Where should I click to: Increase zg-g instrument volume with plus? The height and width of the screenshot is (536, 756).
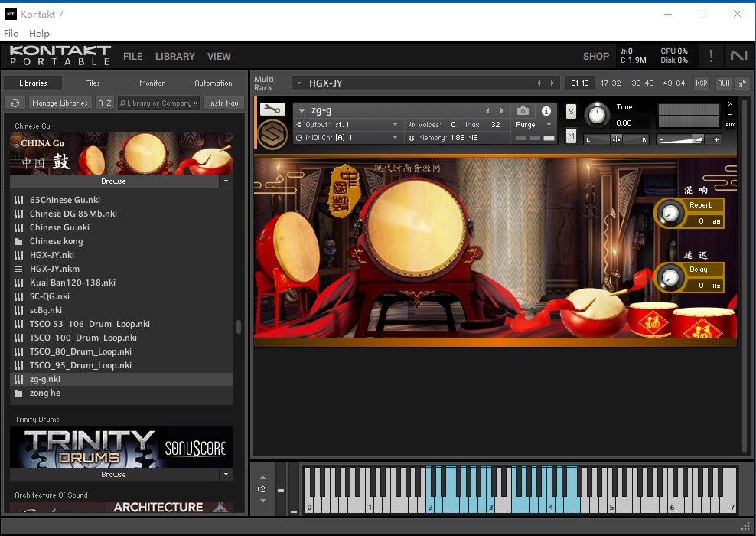[716, 140]
